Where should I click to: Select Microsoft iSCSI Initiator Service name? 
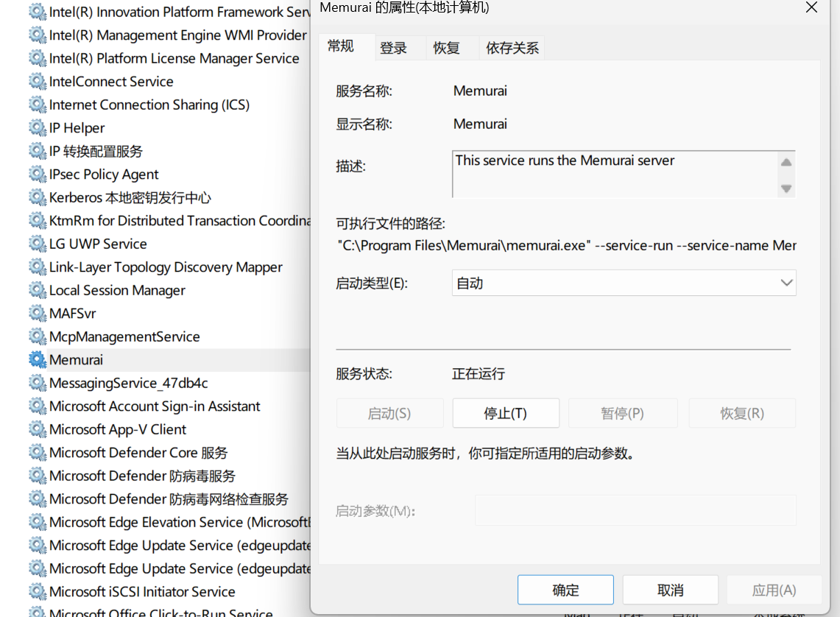pyautogui.click(x=143, y=591)
